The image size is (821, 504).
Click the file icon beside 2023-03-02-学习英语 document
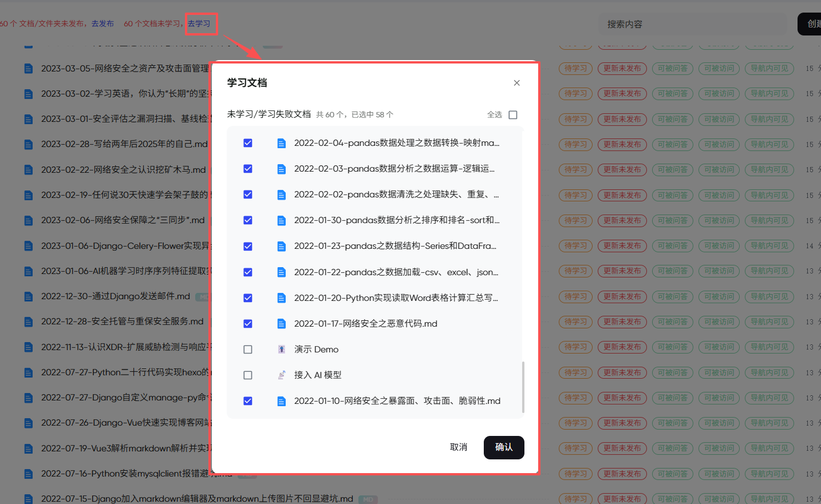point(28,93)
